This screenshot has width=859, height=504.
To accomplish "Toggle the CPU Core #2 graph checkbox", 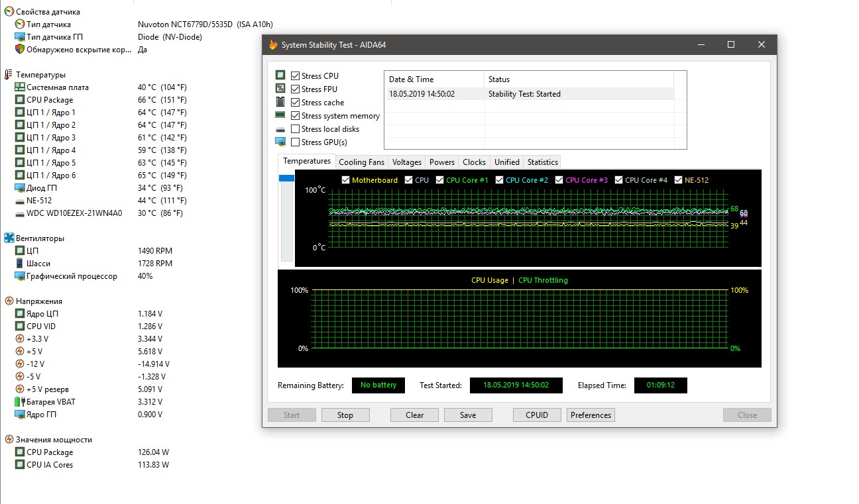I will 499,180.
